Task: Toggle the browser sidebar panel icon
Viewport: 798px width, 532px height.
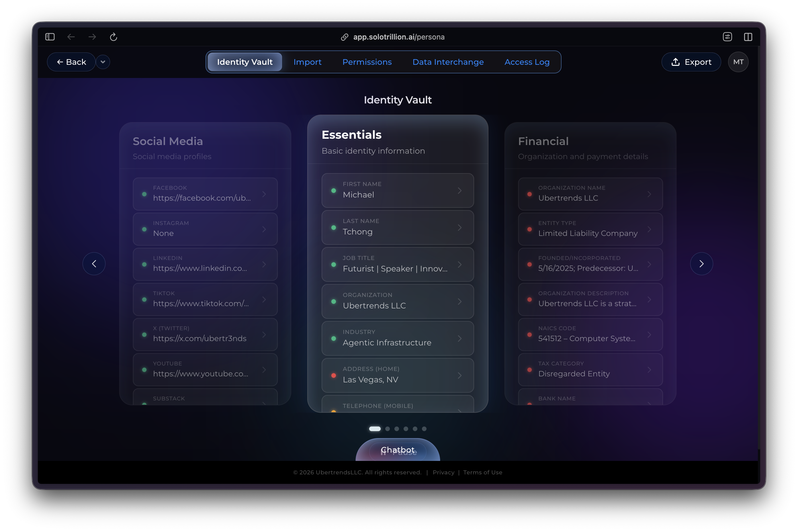Action: coord(49,37)
